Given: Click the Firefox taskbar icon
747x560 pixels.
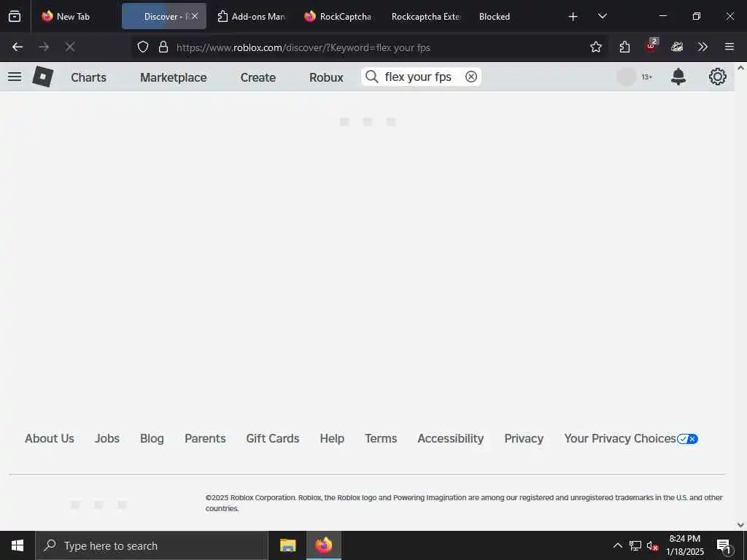Looking at the screenshot, I should pyautogui.click(x=324, y=545).
